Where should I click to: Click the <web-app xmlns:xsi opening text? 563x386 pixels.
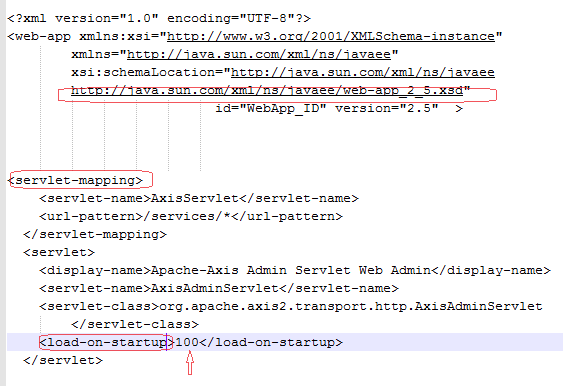(x=83, y=36)
